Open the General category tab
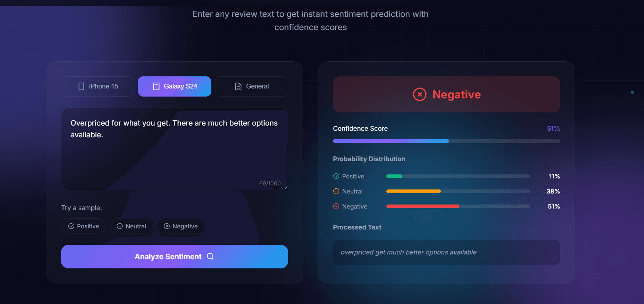Image resolution: width=644 pixels, height=304 pixels. click(x=251, y=86)
